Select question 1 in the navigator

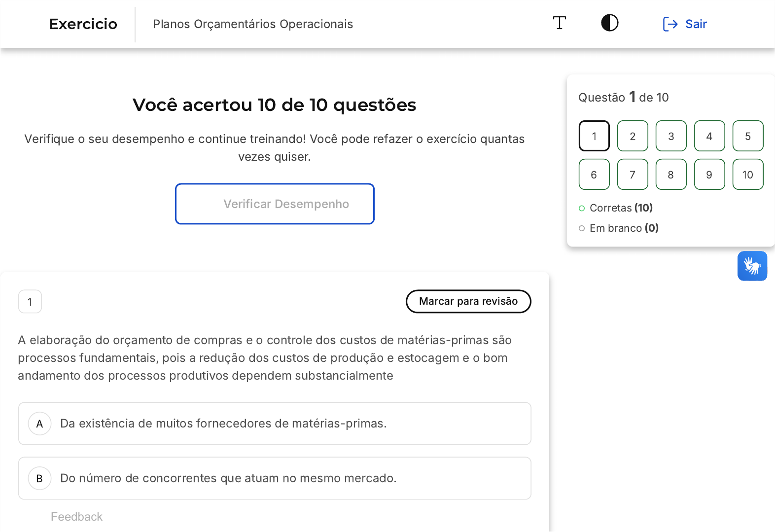[594, 136]
